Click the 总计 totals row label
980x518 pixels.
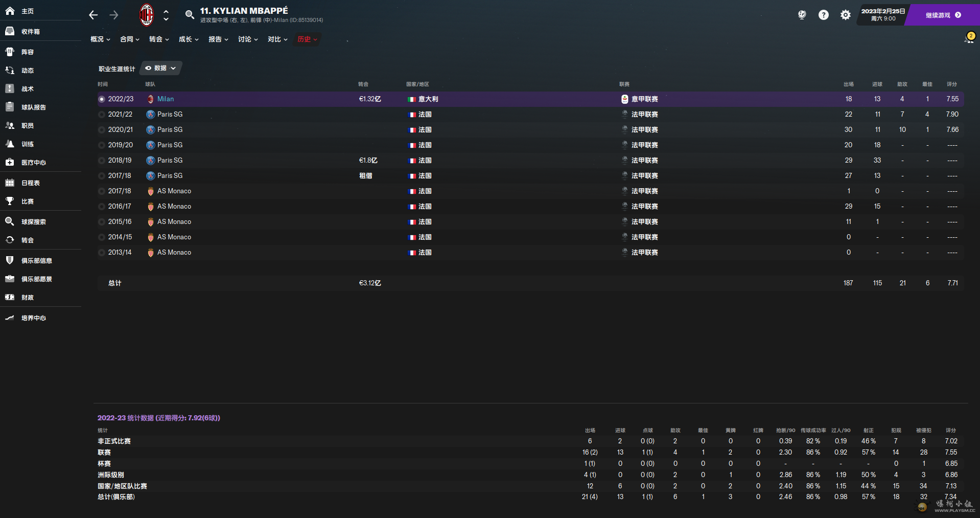(x=114, y=283)
